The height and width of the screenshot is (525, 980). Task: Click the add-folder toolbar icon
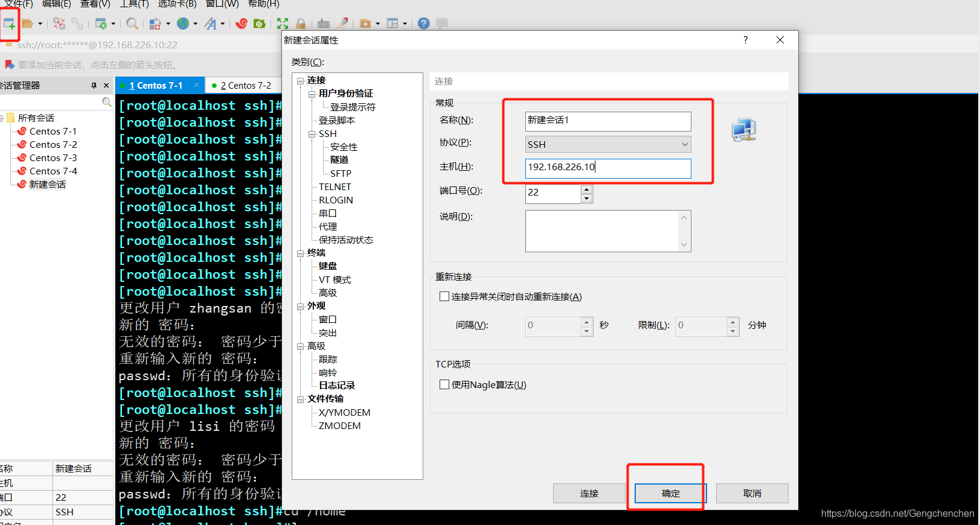coord(365,24)
